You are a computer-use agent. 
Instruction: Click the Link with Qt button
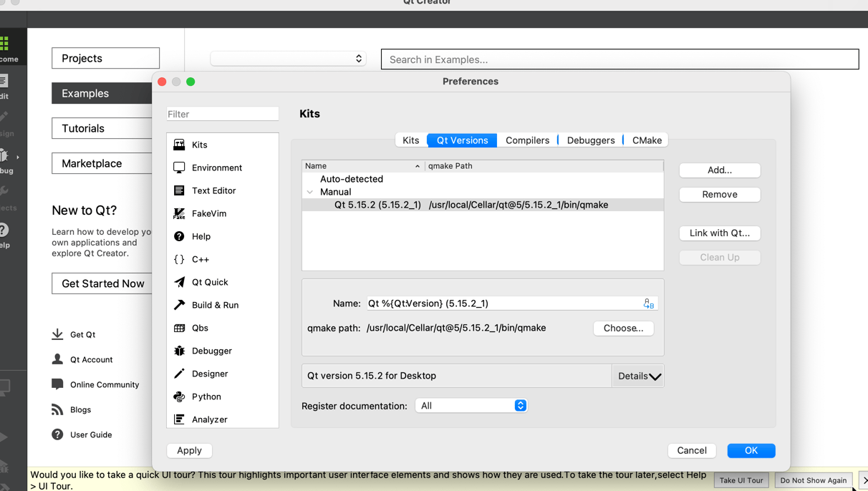pyautogui.click(x=719, y=233)
